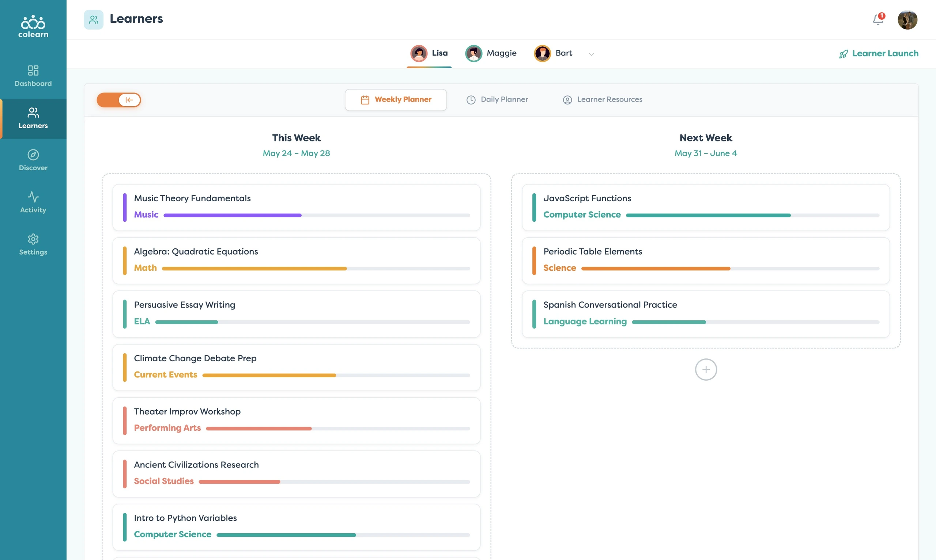
Task: Select learner Maggie
Action: (490, 53)
